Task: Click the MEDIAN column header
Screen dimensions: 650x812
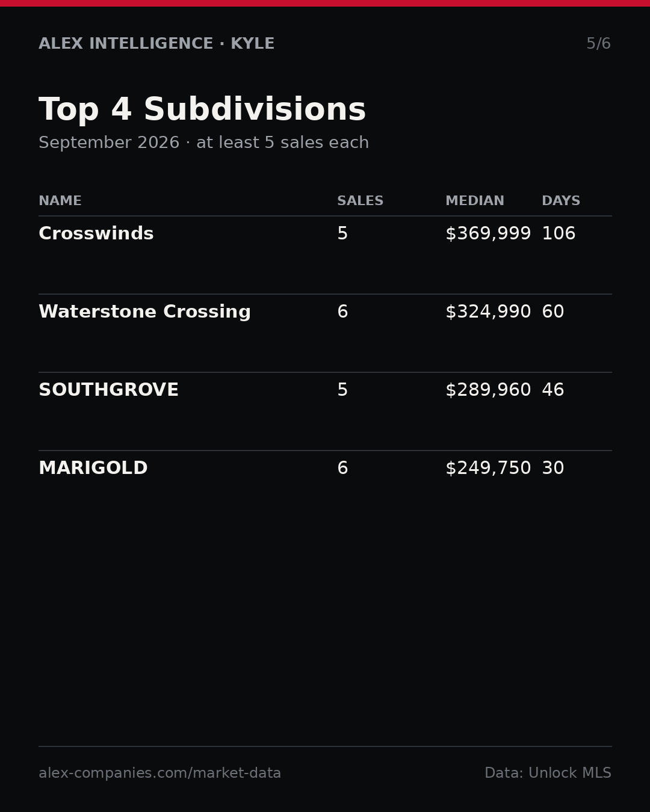Action: (x=475, y=201)
